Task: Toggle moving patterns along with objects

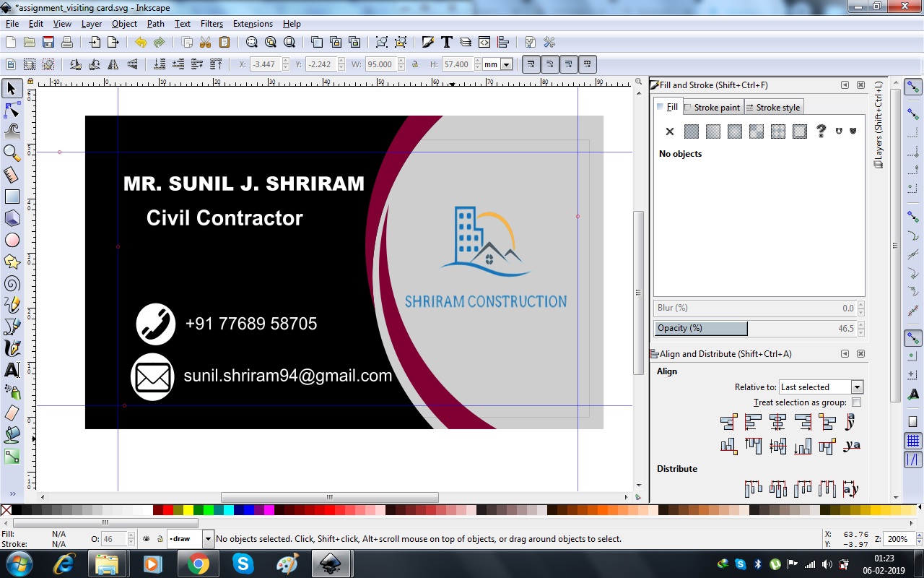Action: (587, 64)
